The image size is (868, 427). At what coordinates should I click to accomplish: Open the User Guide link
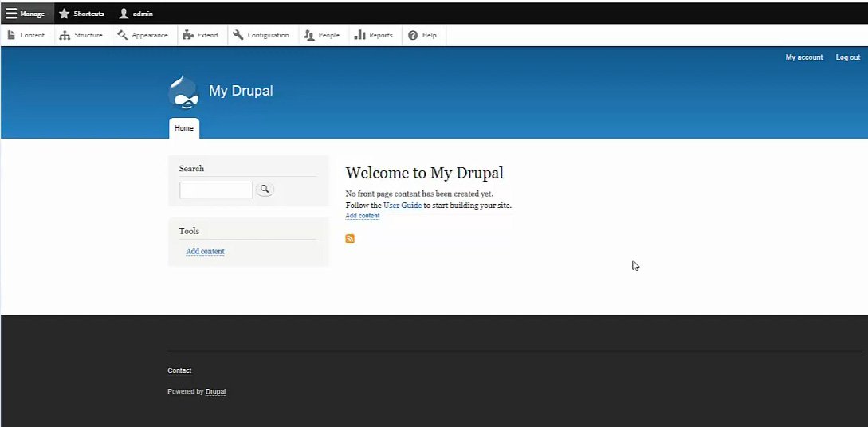point(403,206)
